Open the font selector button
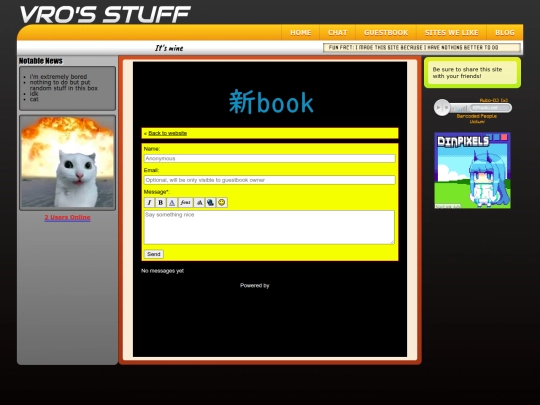The width and height of the screenshot is (540, 405). click(185, 202)
